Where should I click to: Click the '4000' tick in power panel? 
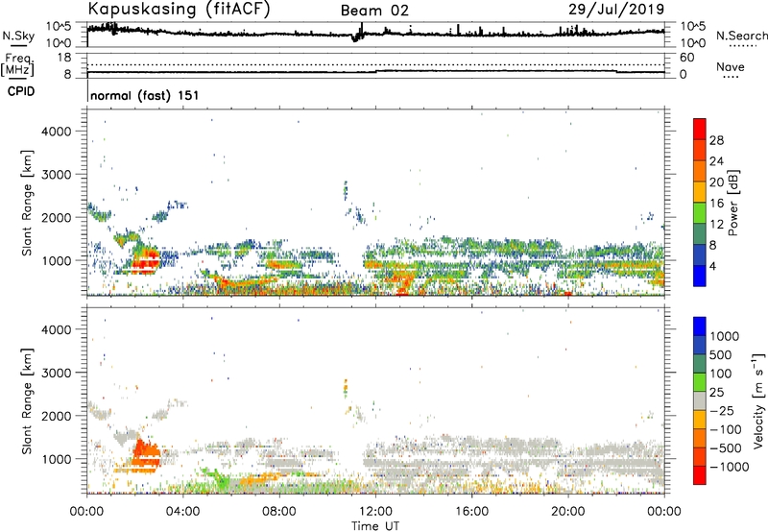pos(57,132)
